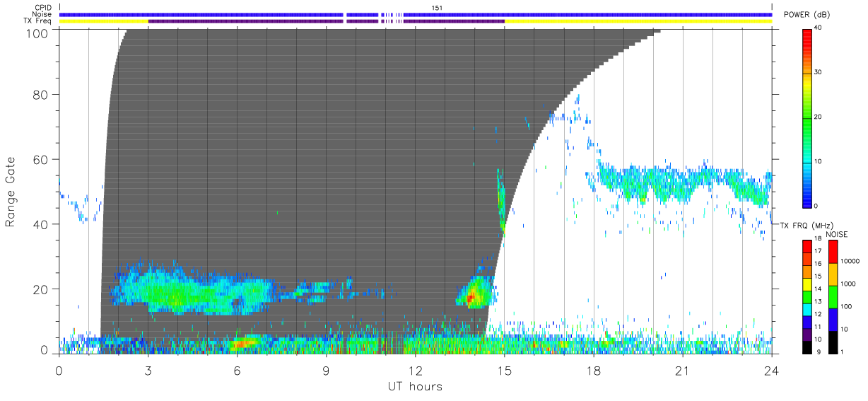Click the purple segment of the TX Freq strip

327,21
